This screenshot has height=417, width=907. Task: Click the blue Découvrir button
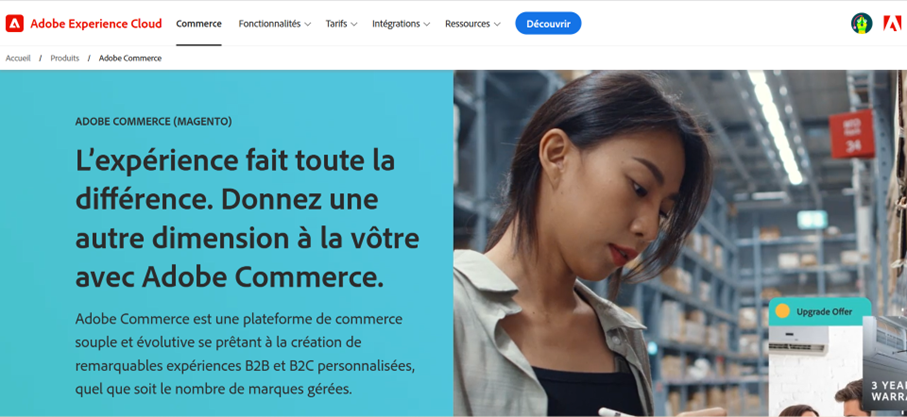pos(548,24)
